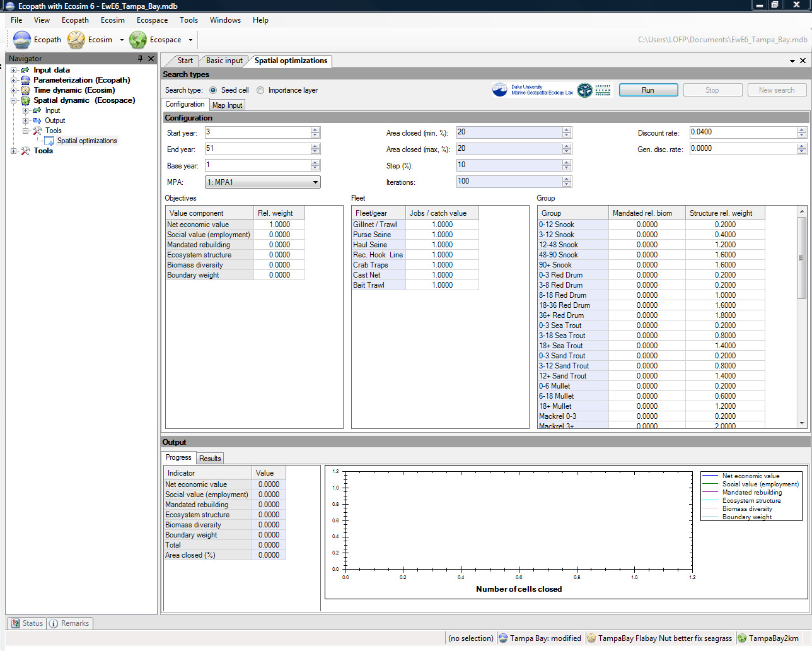Image resolution: width=812 pixels, height=651 pixels.
Task: Collapse the Spatial dynamic (Ecospace) node
Action: click(14, 100)
